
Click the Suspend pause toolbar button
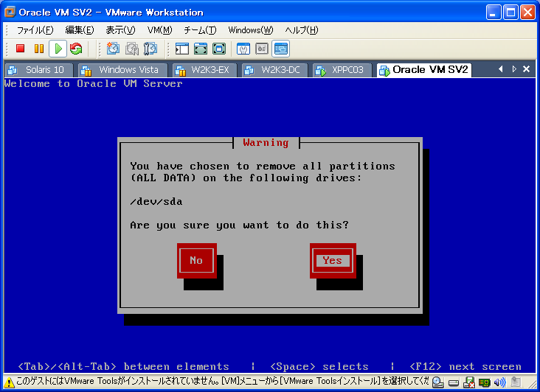click(39, 49)
